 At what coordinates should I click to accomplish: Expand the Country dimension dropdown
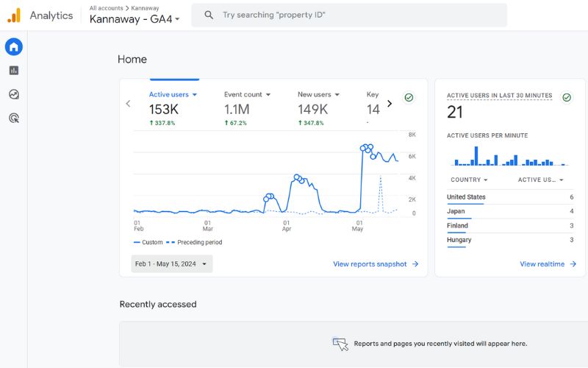pos(486,180)
